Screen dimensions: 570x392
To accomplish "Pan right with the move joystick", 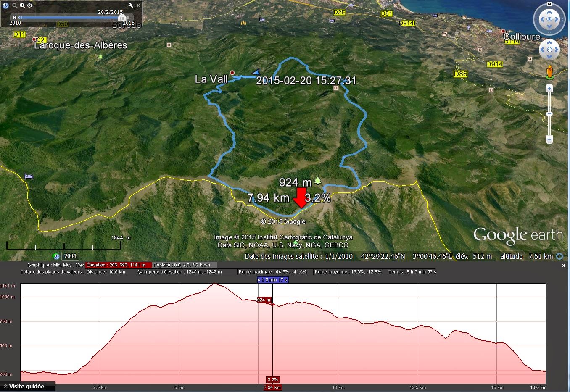I will (556, 50).
